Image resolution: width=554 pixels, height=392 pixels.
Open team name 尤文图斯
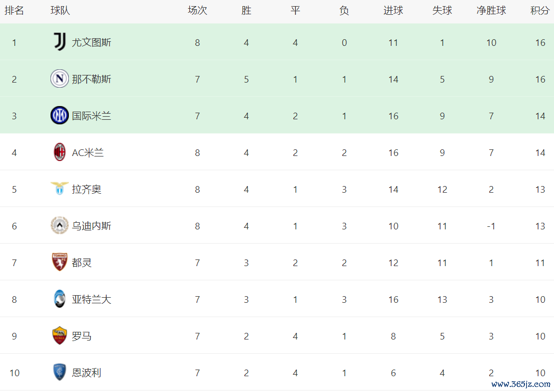click(x=91, y=42)
